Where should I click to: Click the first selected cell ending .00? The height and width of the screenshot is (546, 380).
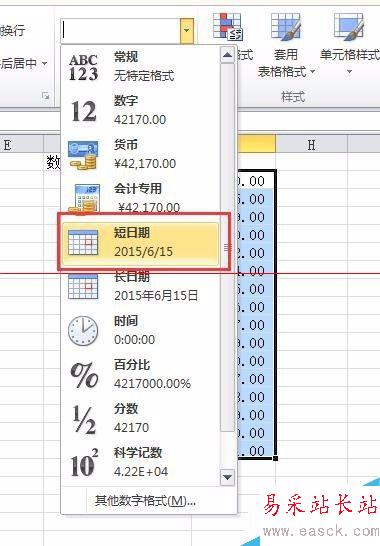pyautogui.click(x=256, y=180)
